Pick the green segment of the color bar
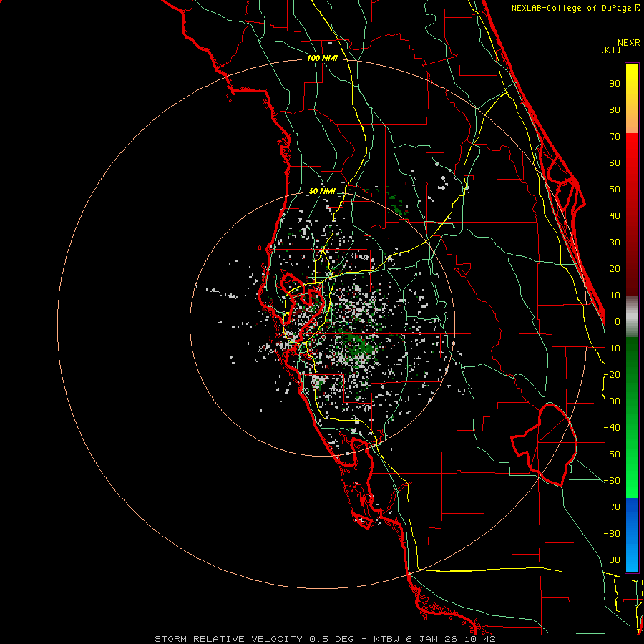The height and width of the screenshot is (644, 644). [632, 417]
